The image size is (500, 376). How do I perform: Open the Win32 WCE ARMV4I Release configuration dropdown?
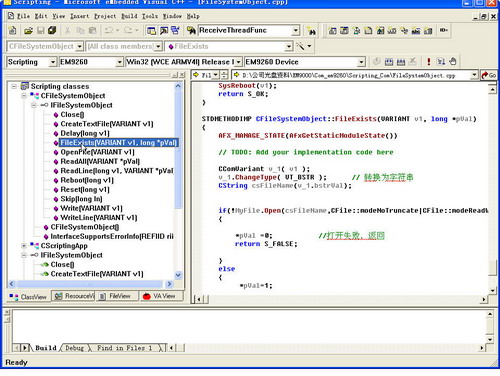pyautogui.click(x=238, y=62)
